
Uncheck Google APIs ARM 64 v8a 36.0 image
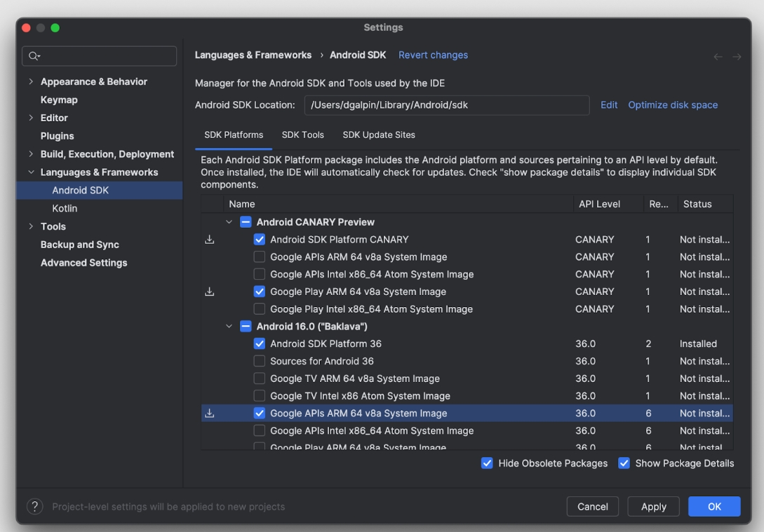coord(259,414)
